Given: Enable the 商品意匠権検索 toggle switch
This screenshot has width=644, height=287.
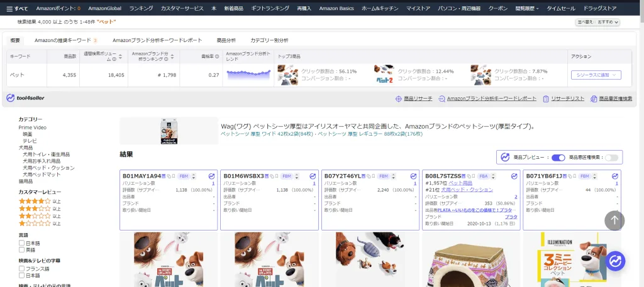Looking at the screenshot, I should click(x=611, y=158).
